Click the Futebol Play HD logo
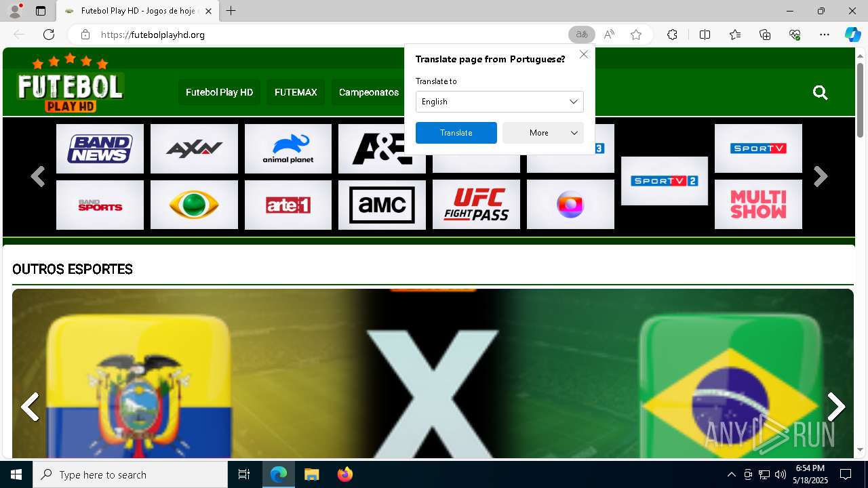Image resolution: width=868 pixels, height=488 pixels. click(x=71, y=83)
